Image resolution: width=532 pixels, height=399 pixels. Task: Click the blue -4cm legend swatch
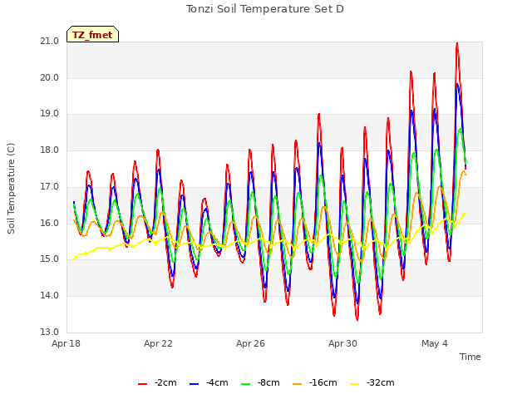(194, 384)
